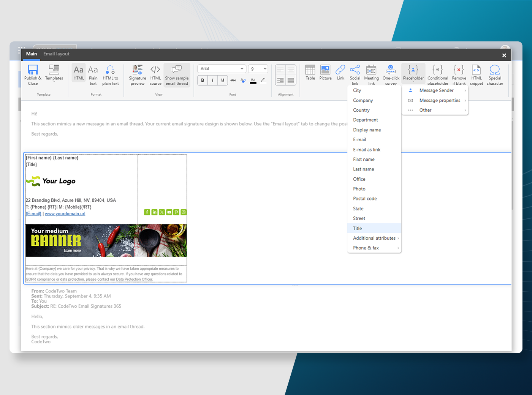The height and width of the screenshot is (395, 532).
Task: Open the Arial font family dropdown
Action: [x=222, y=69]
